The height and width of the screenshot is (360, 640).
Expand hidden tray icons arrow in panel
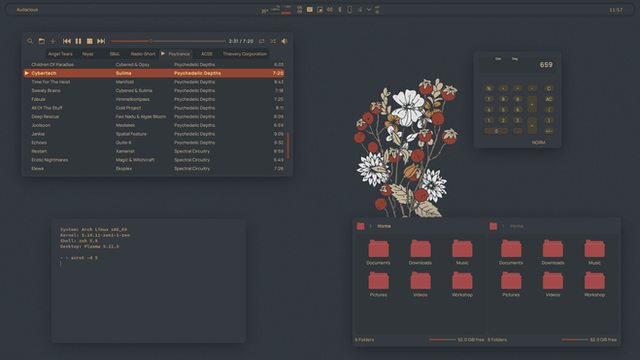tap(369, 9)
